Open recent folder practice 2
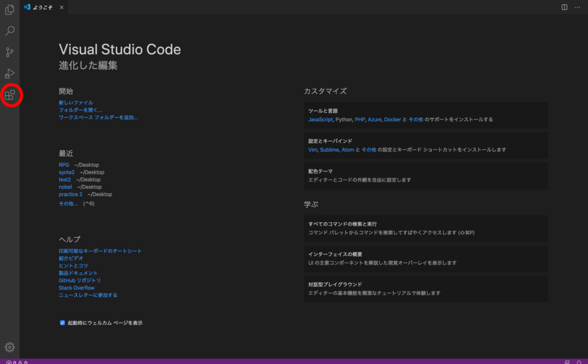The width and height of the screenshot is (588, 364). [71, 194]
